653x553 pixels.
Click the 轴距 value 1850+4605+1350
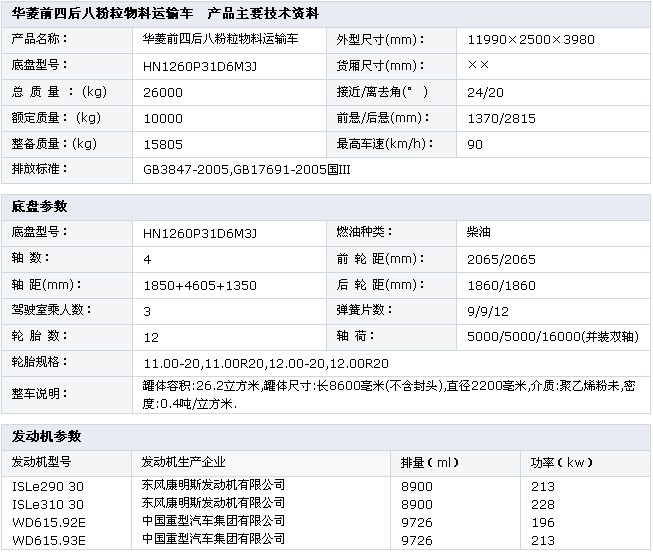[199, 284]
